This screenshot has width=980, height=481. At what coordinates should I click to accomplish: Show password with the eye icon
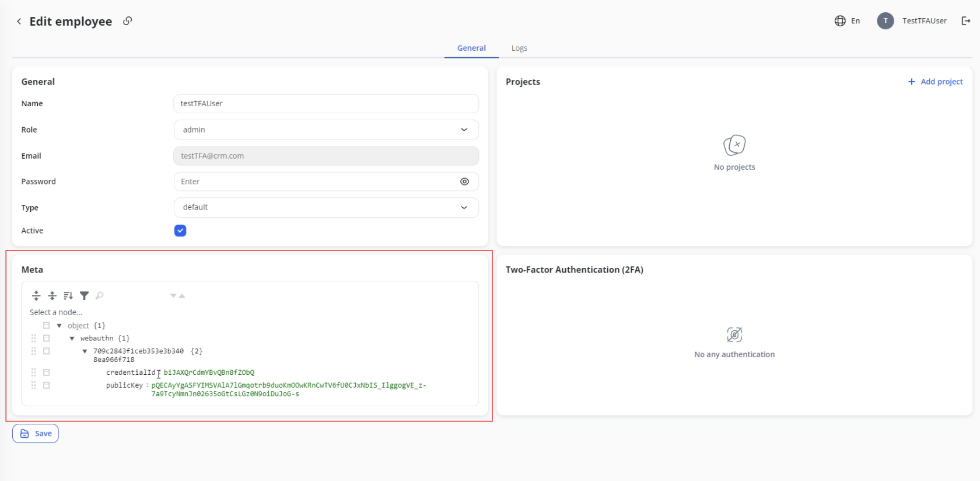point(464,182)
